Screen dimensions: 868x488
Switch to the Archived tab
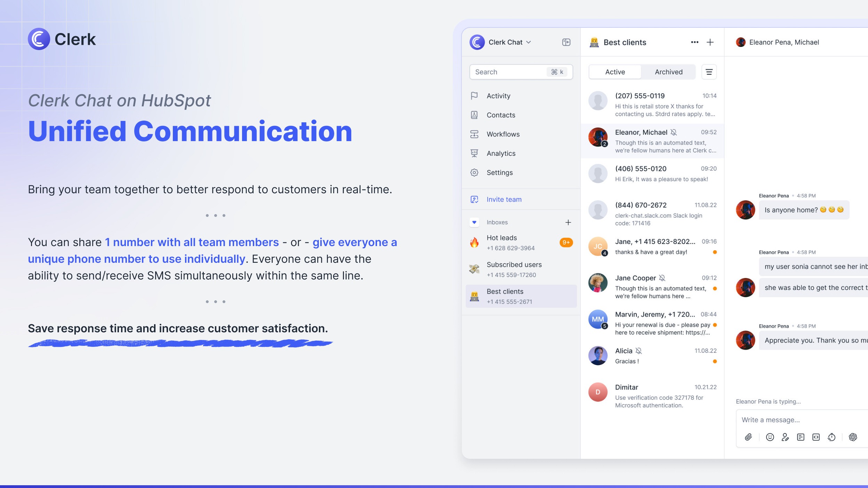pyautogui.click(x=668, y=72)
